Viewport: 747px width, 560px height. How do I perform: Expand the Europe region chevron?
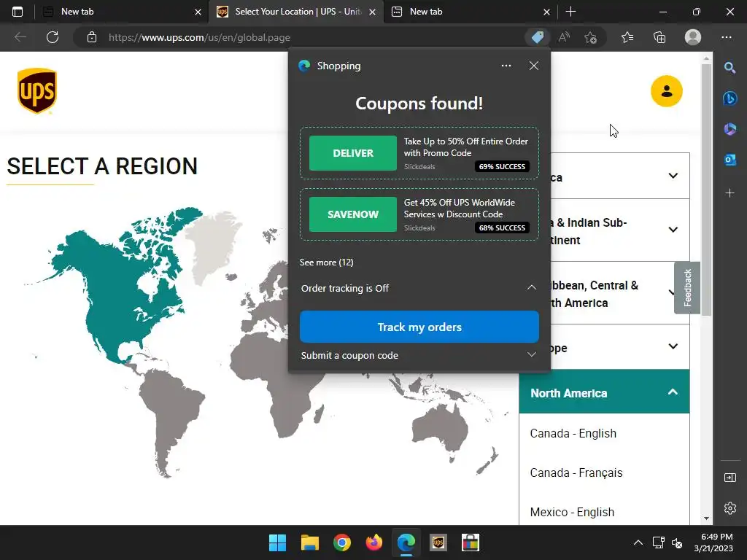[x=673, y=346]
